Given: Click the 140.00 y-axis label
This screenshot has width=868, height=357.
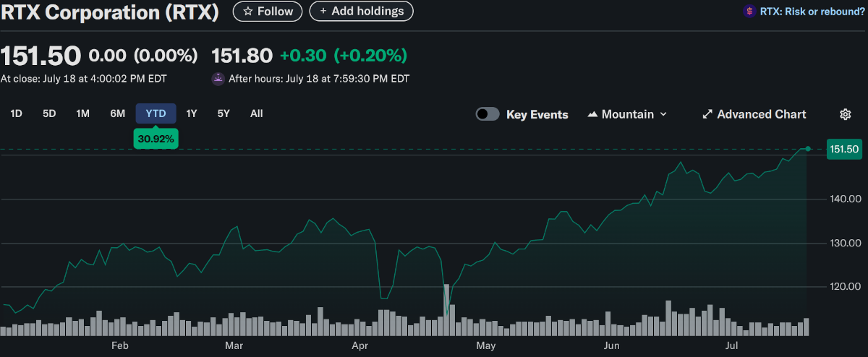Looking at the screenshot, I should pos(846,199).
